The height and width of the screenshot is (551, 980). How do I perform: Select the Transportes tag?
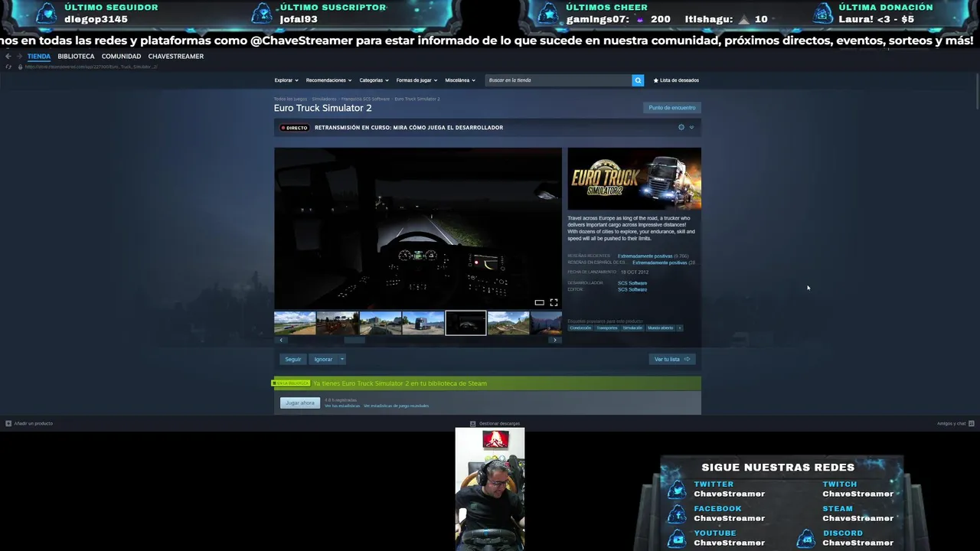[607, 328]
